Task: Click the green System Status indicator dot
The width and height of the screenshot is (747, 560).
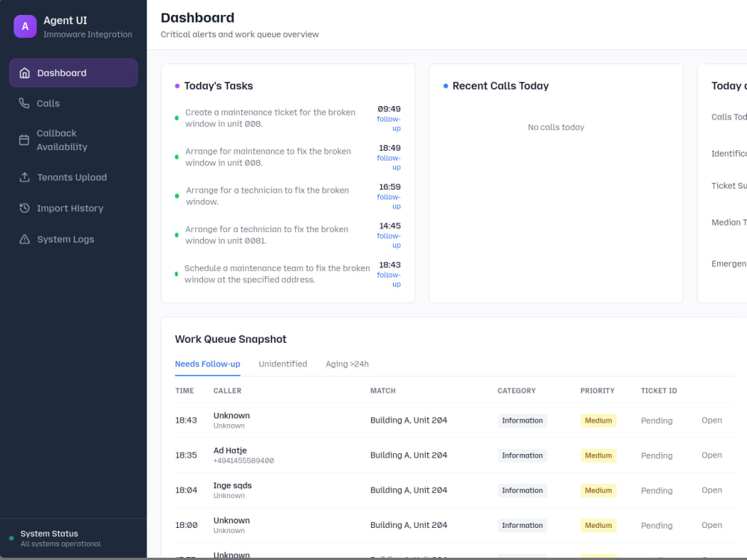Action: tap(11, 538)
